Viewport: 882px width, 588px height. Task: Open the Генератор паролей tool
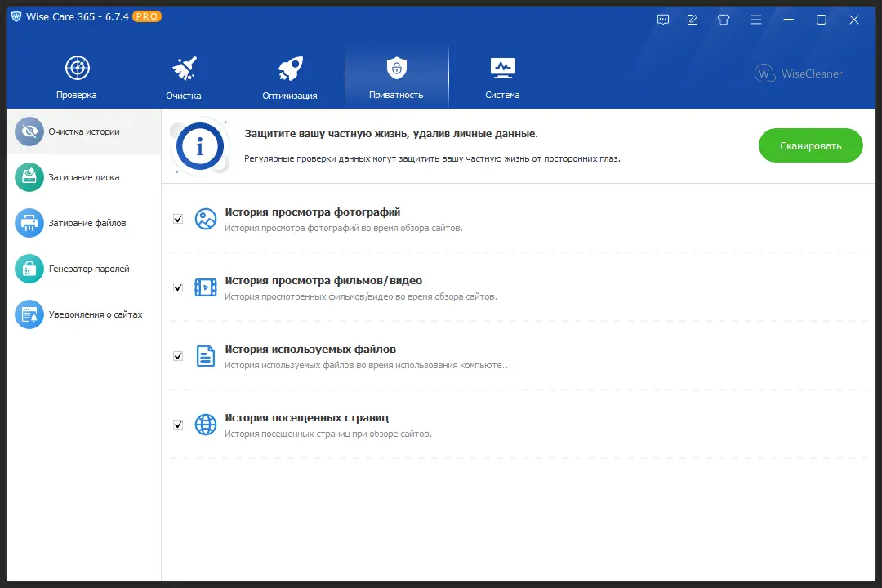pos(29,269)
